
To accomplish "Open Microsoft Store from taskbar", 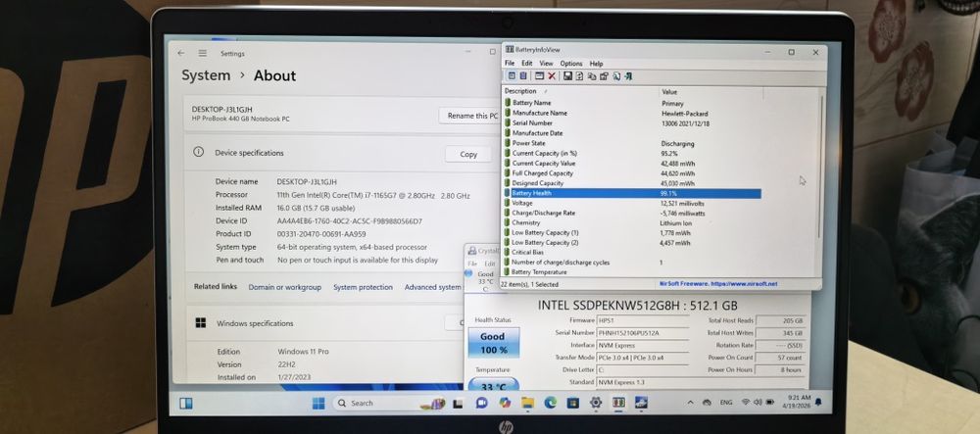I will 572,404.
